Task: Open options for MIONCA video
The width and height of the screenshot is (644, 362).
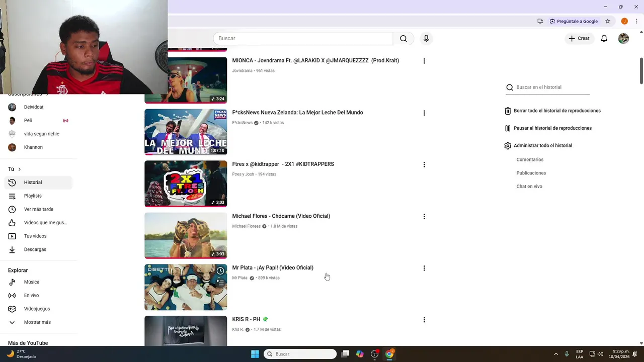Action: pyautogui.click(x=424, y=61)
